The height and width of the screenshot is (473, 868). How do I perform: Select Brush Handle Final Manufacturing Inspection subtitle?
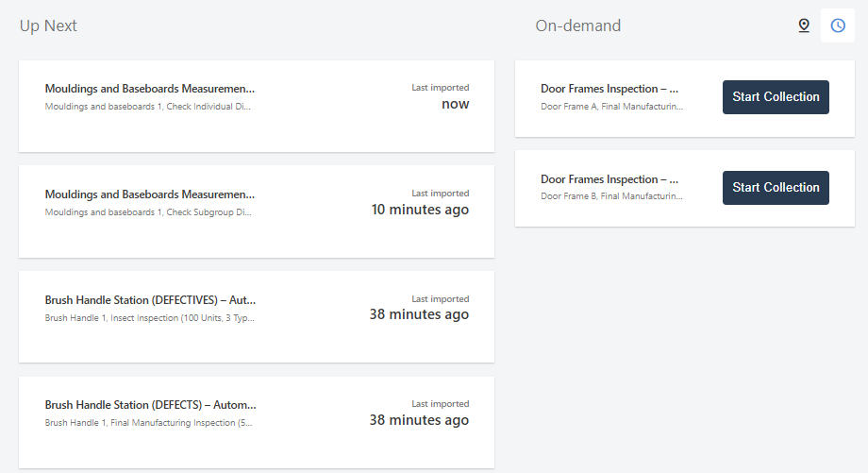[148, 423]
